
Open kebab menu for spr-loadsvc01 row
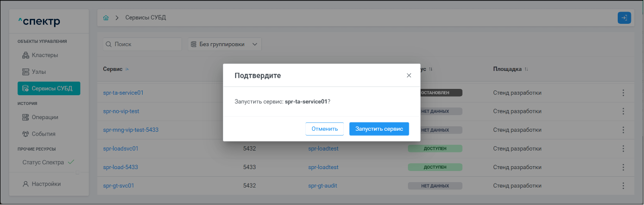click(x=623, y=149)
